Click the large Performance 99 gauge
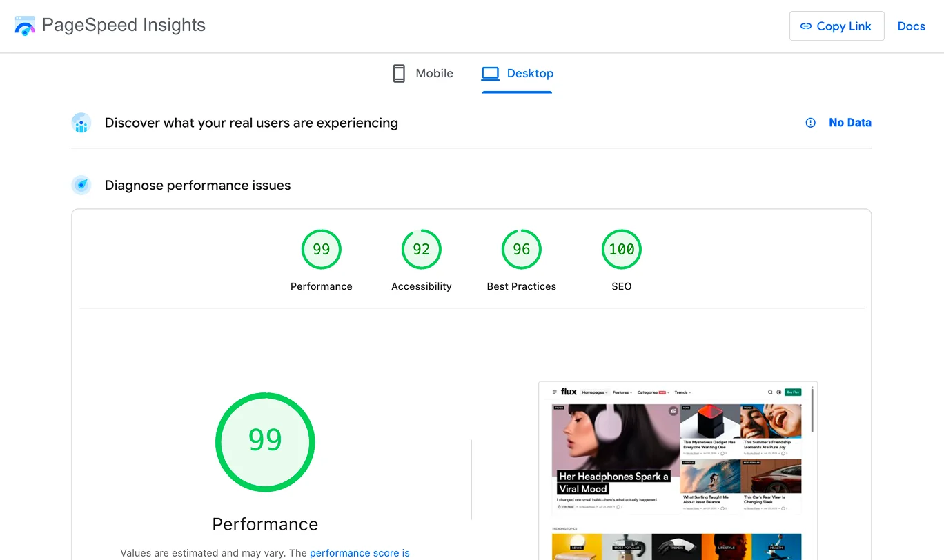The image size is (944, 560). coord(265,442)
